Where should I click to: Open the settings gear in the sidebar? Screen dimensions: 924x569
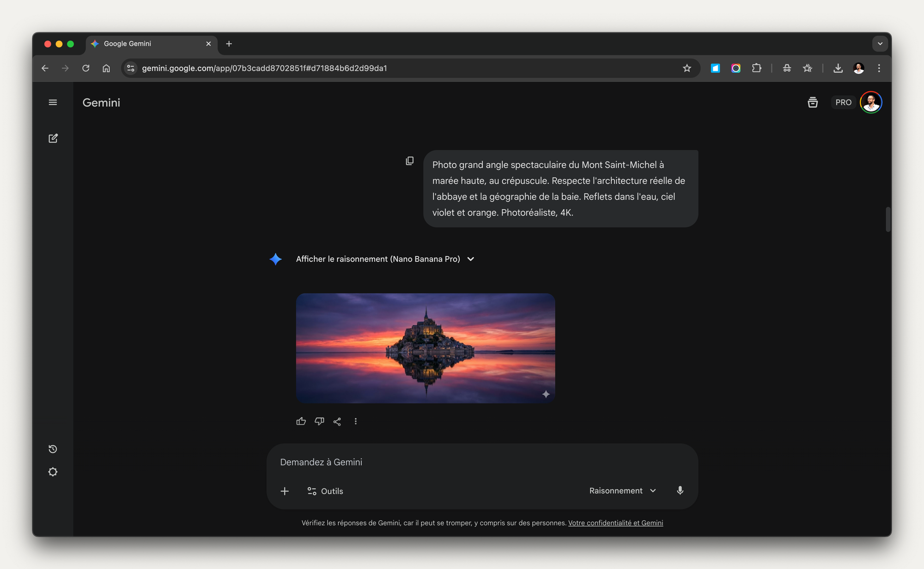[53, 472]
